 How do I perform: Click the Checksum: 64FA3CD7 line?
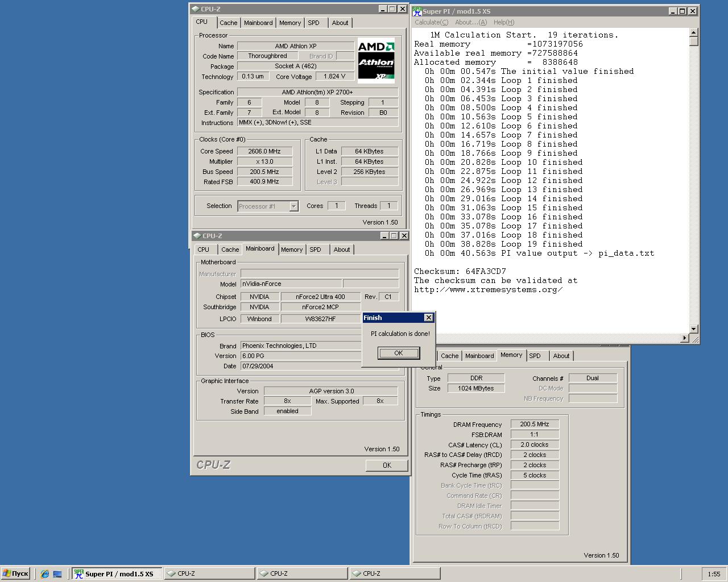[x=460, y=271]
